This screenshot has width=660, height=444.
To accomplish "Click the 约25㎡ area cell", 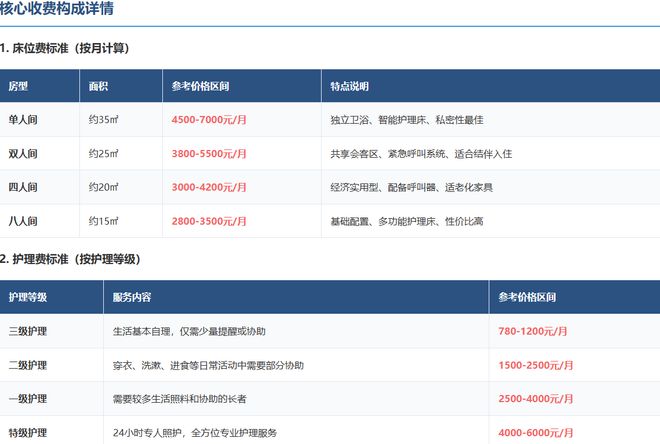I will (x=103, y=154).
